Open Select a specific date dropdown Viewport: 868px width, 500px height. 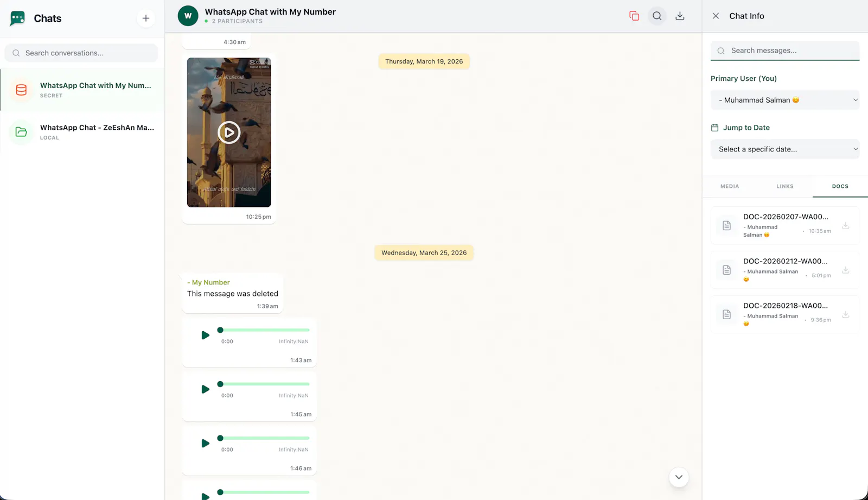785,149
